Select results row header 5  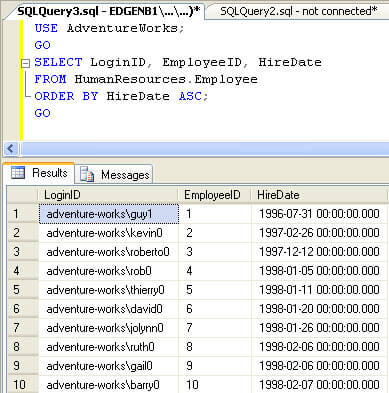click(x=23, y=290)
